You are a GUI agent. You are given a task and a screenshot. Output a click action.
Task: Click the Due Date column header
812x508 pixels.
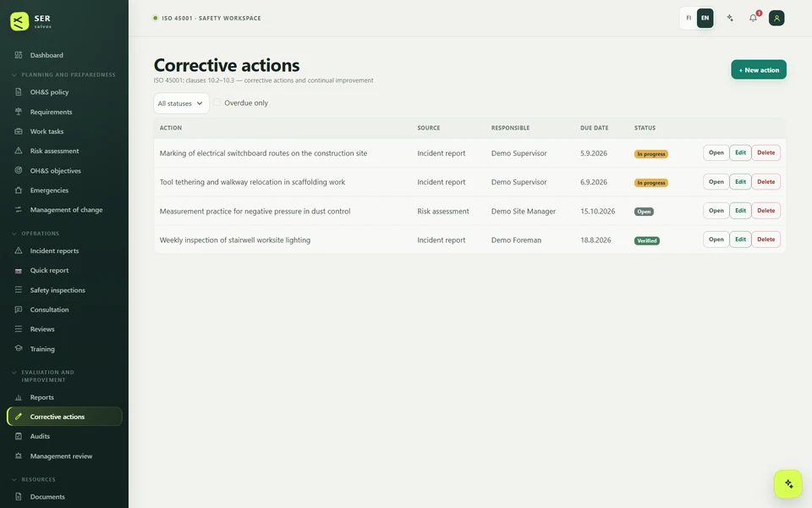[594, 128]
